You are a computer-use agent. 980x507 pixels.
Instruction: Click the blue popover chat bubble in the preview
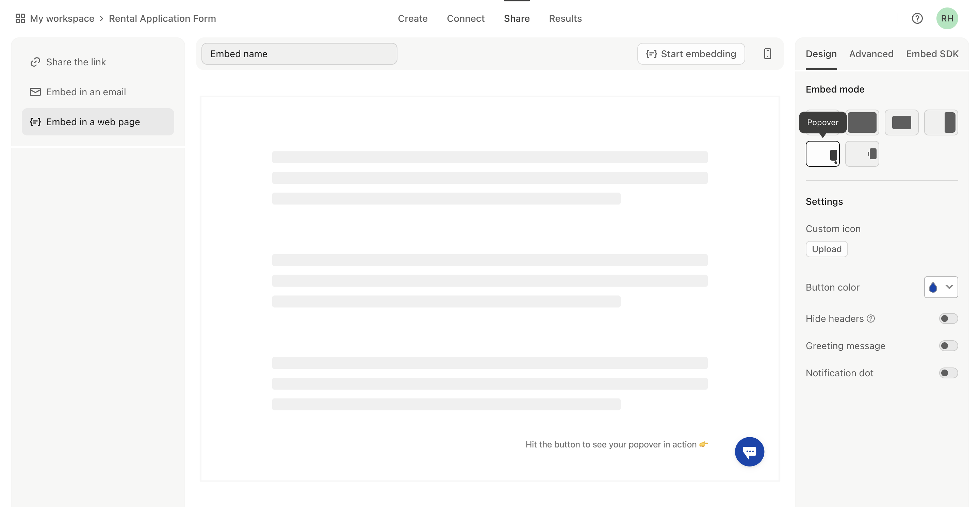pos(749,452)
